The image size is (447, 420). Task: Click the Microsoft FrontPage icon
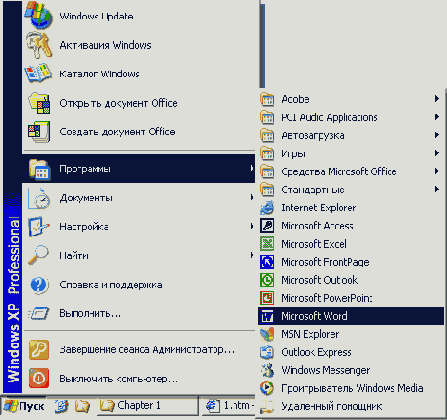pyautogui.click(x=267, y=262)
